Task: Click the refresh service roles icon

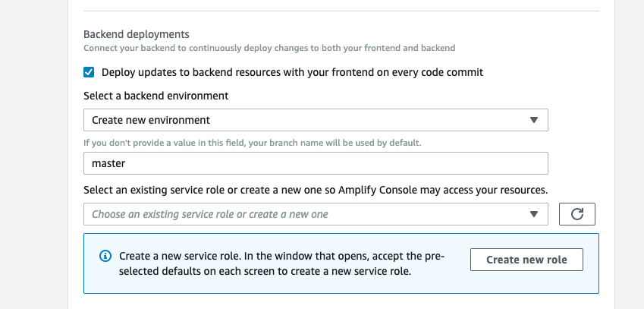Action: (x=576, y=214)
